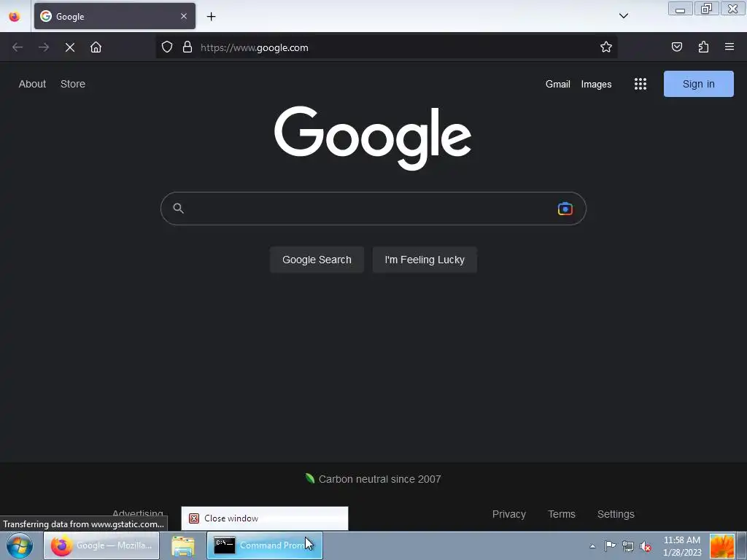The image size is (747, 560).
Task: Open the Extensions puzzle icon
Action: [x=703, y=47]
